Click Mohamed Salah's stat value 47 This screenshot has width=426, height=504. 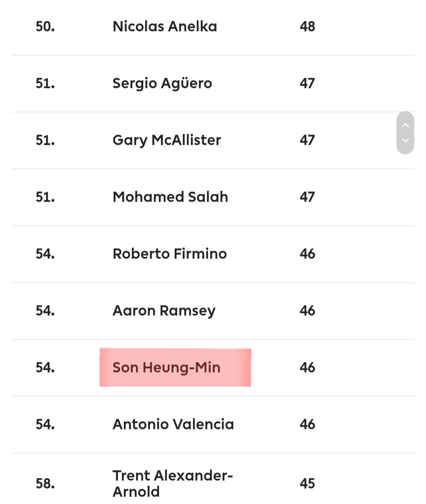pos(307,197)
